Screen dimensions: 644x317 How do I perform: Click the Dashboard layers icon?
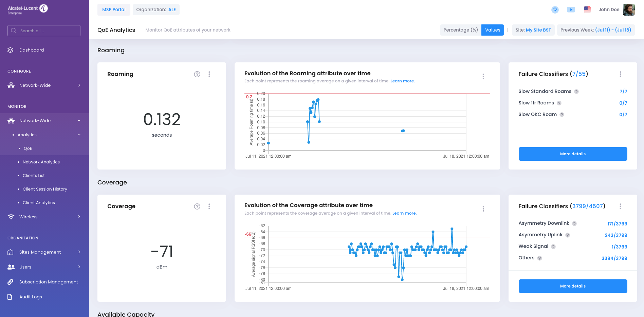[x=11, y=50]
